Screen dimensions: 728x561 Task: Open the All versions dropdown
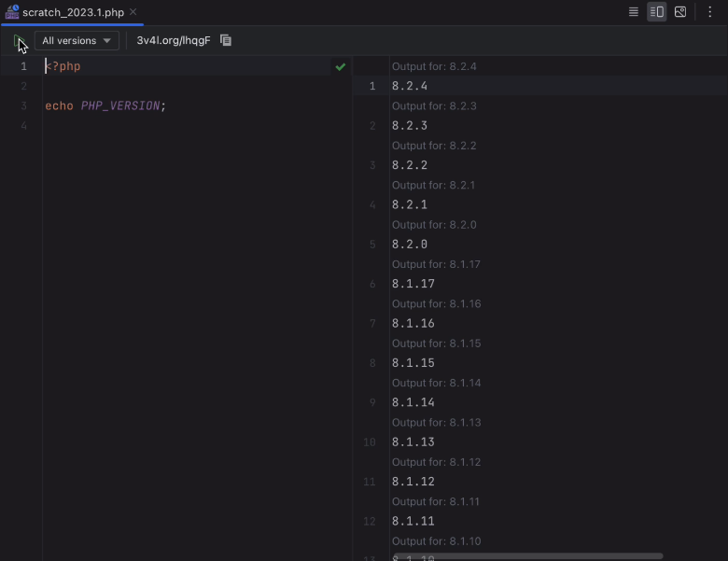pos(77,41)
